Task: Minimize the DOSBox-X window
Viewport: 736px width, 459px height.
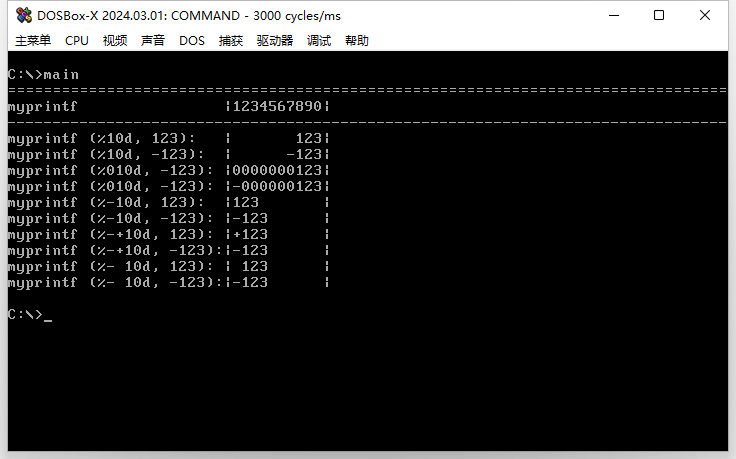Action: click(614, 15)
